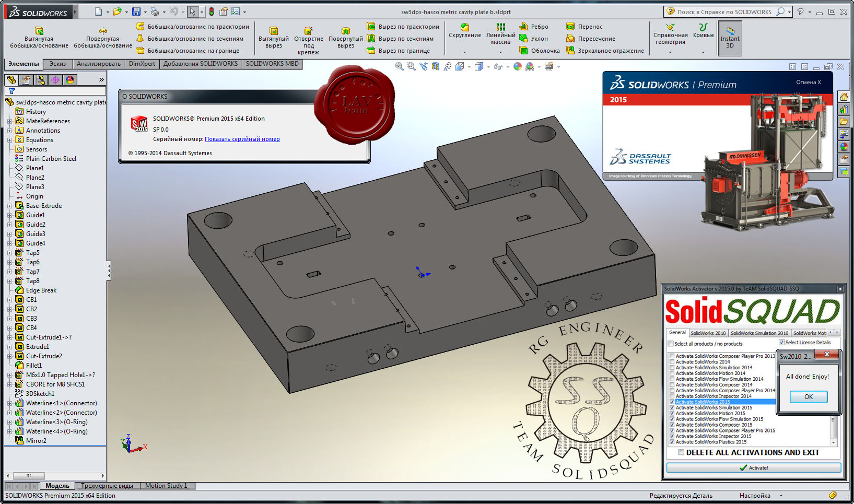Open the Кривые curves dropdown arrow
Image resolution: width=854 pixels, height=504 pixels.
coord(703,52)
